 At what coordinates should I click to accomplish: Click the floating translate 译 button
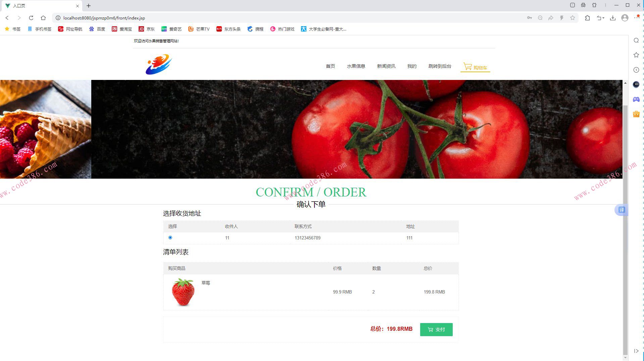pos(621,210)
